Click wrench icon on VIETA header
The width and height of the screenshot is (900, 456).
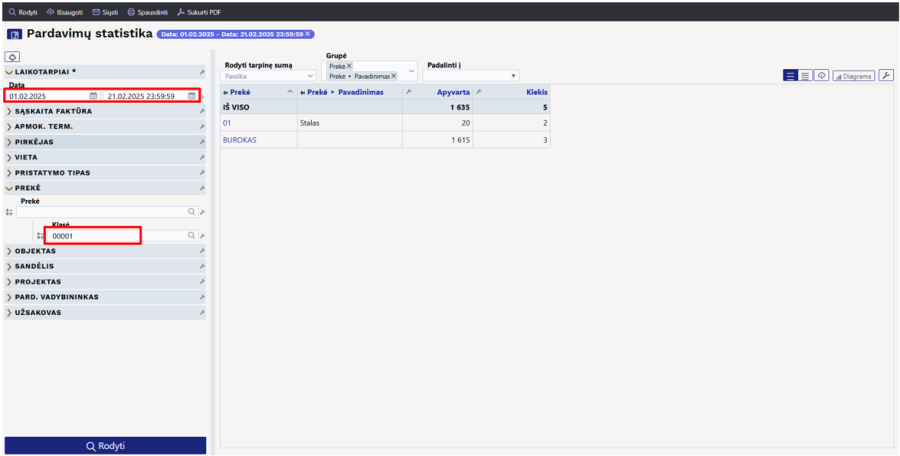click(x=202, y=157)
